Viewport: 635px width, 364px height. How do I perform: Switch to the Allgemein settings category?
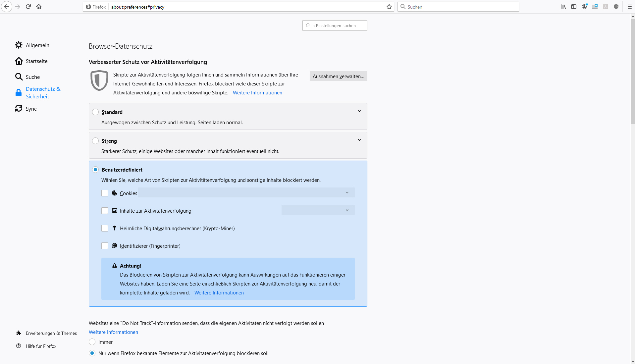pyautogui.click(x=37, y=45)
